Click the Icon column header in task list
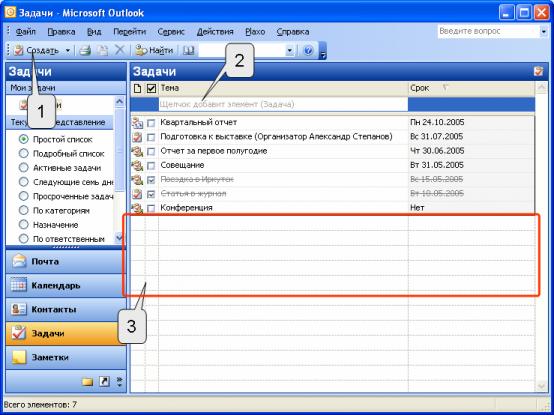The width and height of the screenshot is (554, 415). 137,88
